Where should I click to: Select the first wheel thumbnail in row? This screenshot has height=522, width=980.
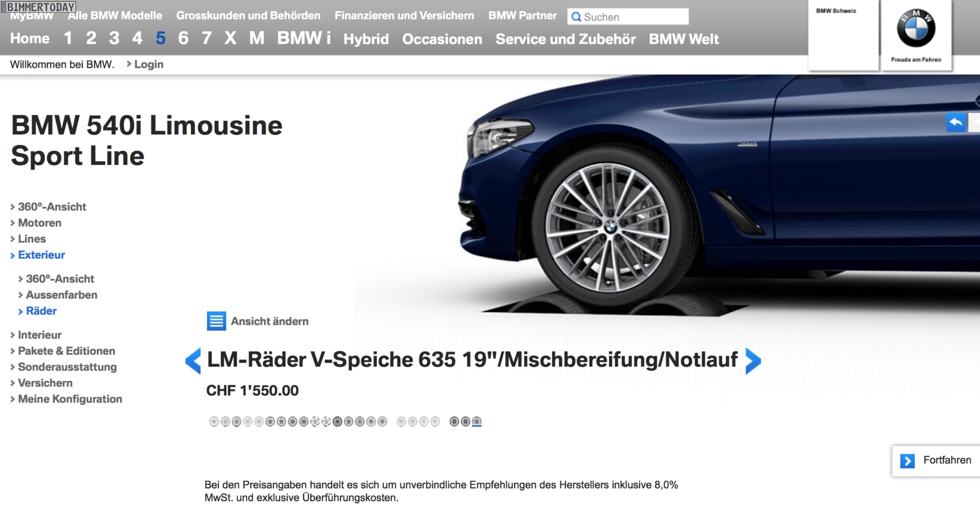tap(214, 421)
